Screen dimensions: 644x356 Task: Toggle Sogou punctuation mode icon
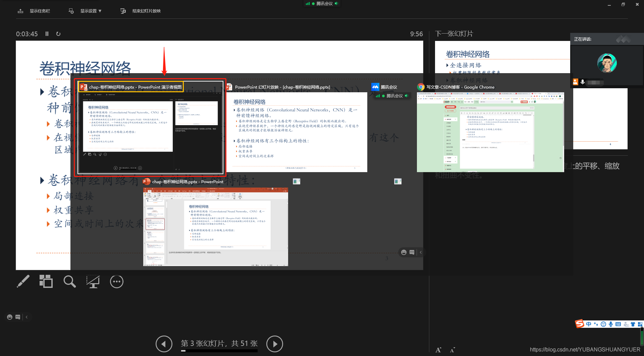pos(596,324)
